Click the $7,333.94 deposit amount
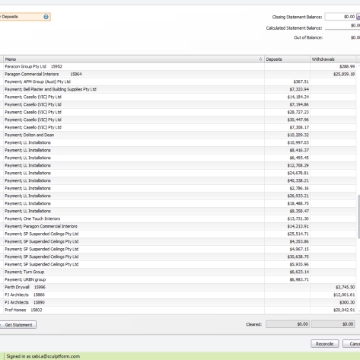This screenshot has width=360, height=360. [299, 89]
